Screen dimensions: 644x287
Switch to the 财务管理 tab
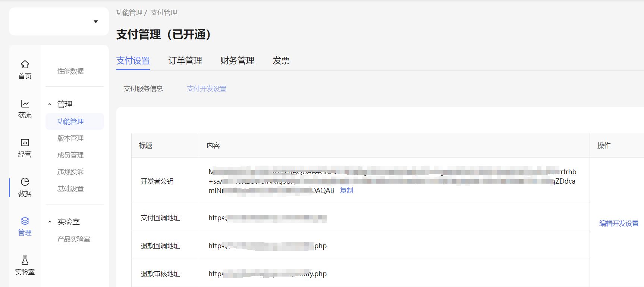pyautogui.click(x=237, y=60)
